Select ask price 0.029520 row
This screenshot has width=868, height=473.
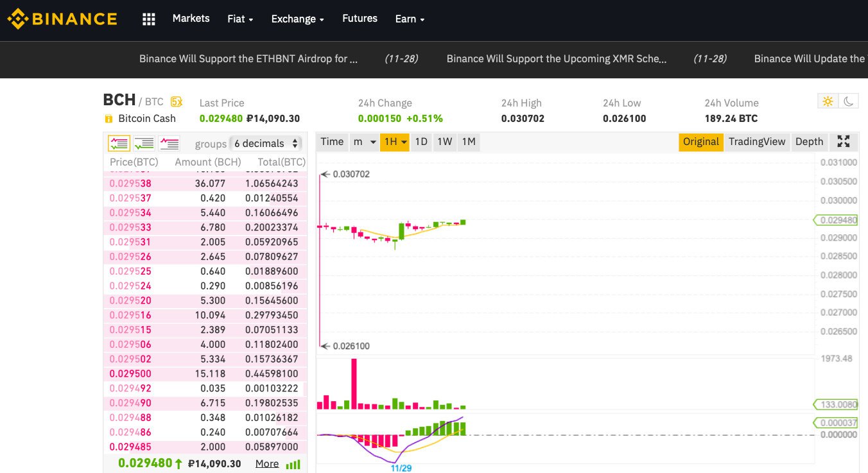click(x=205, y=300)
